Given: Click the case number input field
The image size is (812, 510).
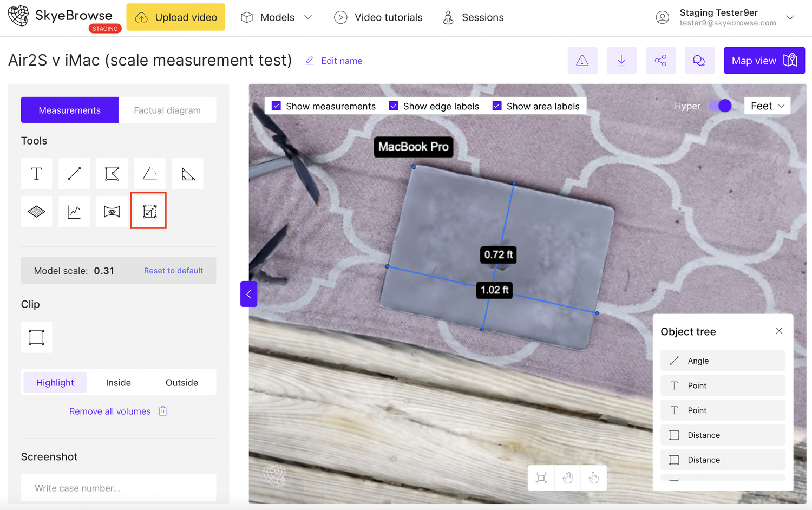Looking at the screenshot, I should tap(118, 488).
